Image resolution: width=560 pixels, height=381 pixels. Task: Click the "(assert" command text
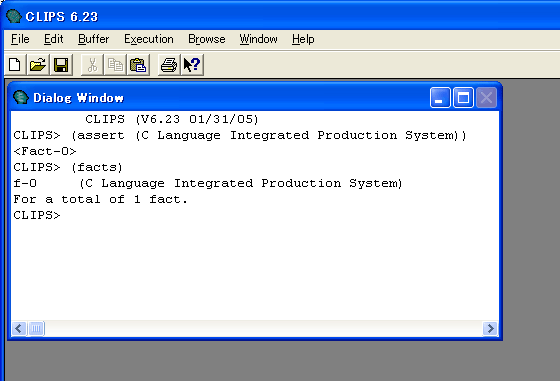tap(98, 135)
